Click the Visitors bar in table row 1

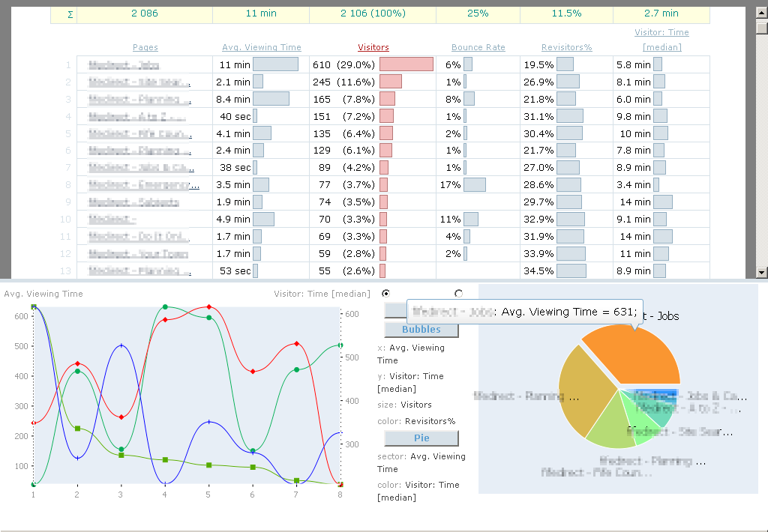406,64
